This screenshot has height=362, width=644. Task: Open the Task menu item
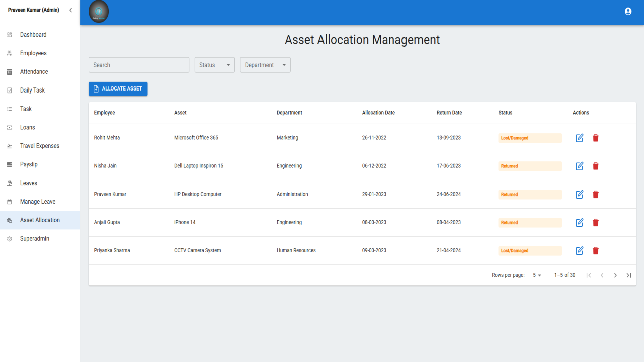(40, 109)
